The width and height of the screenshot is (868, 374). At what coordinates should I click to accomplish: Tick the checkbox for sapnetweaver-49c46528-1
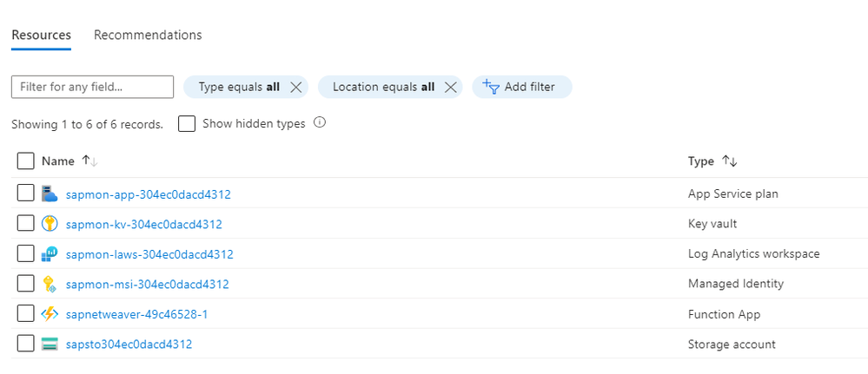point(25,314)
